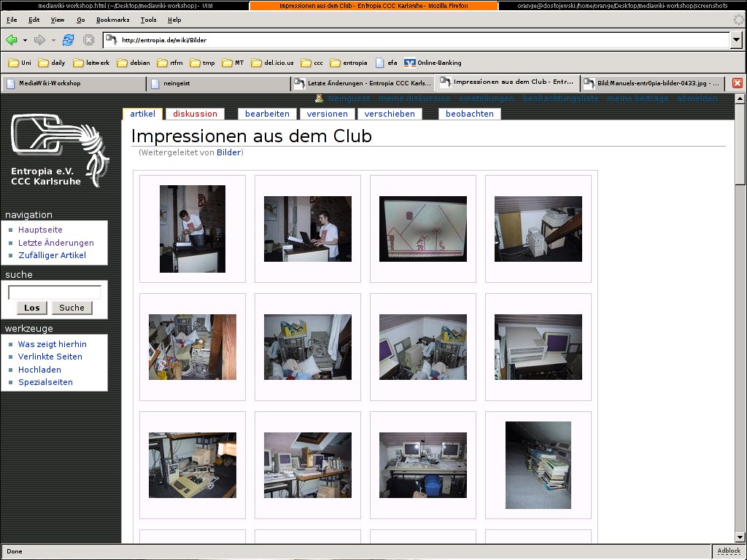The height and width of the screenshot is (560, 747).
Task: Open Letzte Änderungen in navigation
Action: coord(55,242)
